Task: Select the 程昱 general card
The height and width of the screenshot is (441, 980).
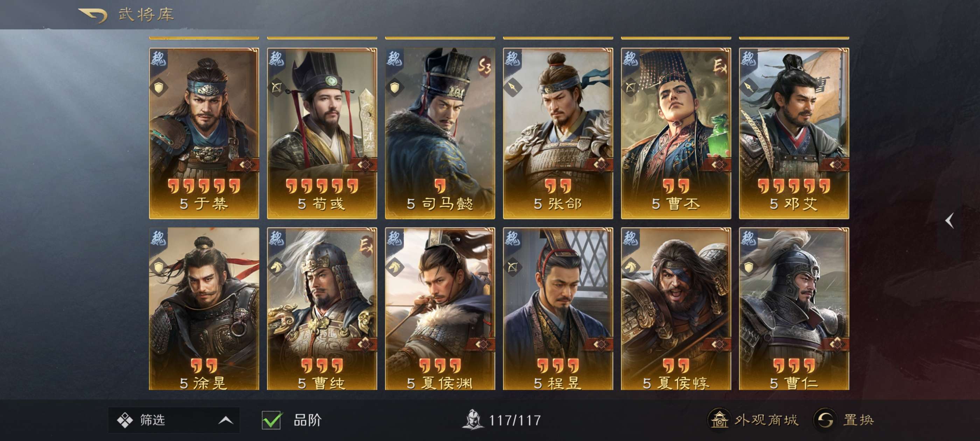Action: [558, 309]
